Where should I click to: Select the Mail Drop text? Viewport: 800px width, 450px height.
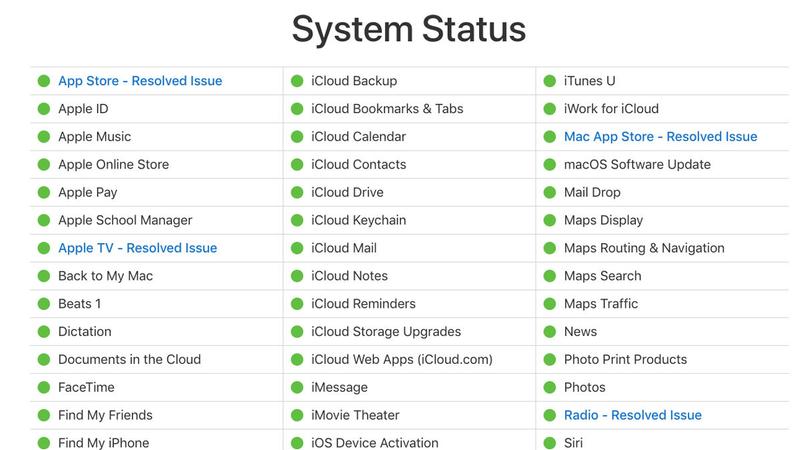click(592, 192)
